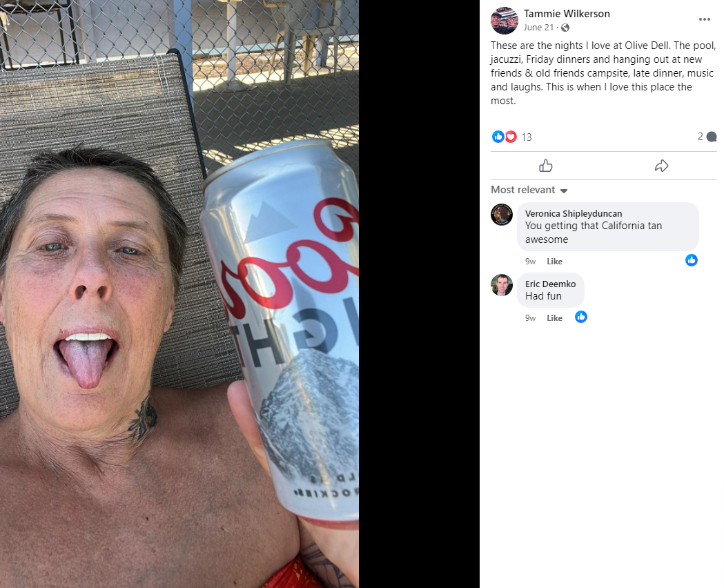724x588 pixels.
Task: Click the Most relevant dropdown arrow
Action: point(564,190)
